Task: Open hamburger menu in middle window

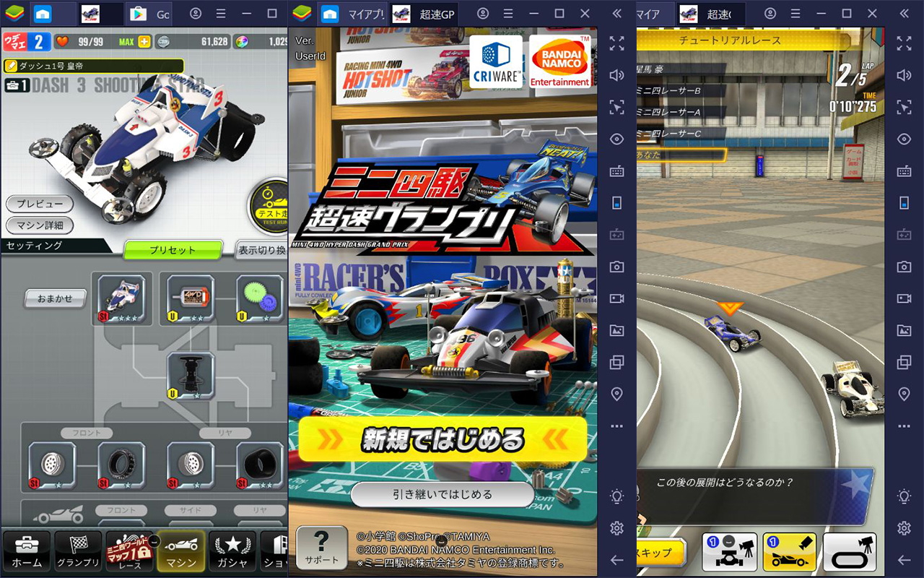Action: (x=509, y=14)
